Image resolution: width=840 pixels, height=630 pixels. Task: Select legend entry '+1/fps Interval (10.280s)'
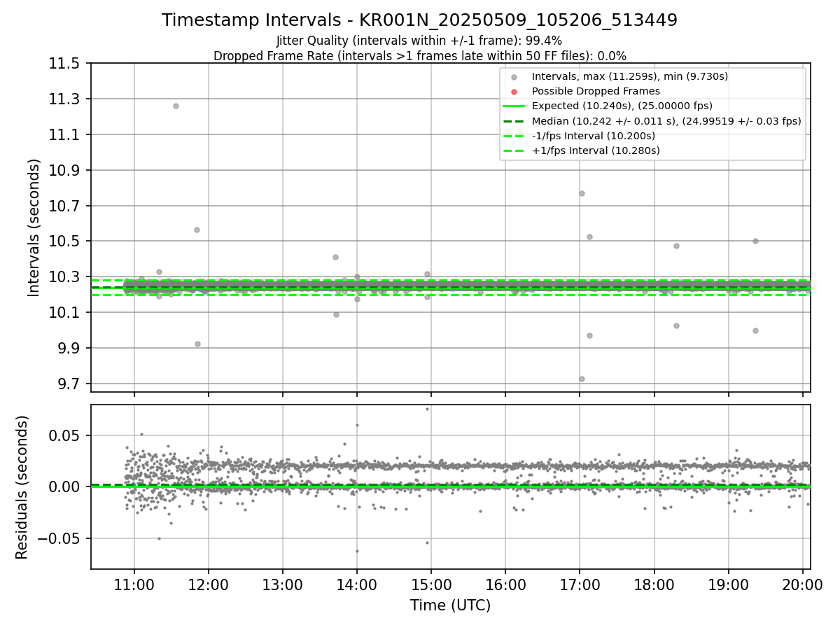click(596, 150)
